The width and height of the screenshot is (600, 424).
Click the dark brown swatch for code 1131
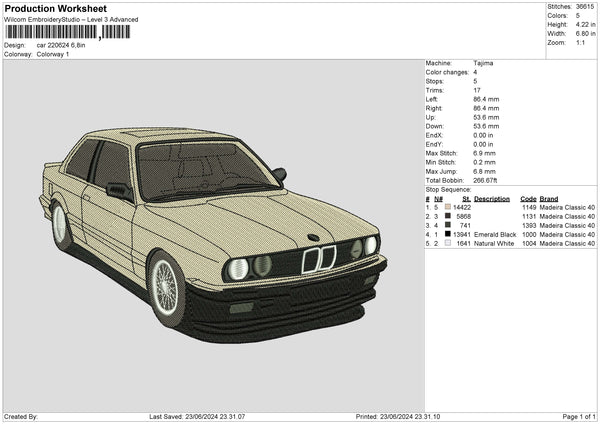(448, 216)
